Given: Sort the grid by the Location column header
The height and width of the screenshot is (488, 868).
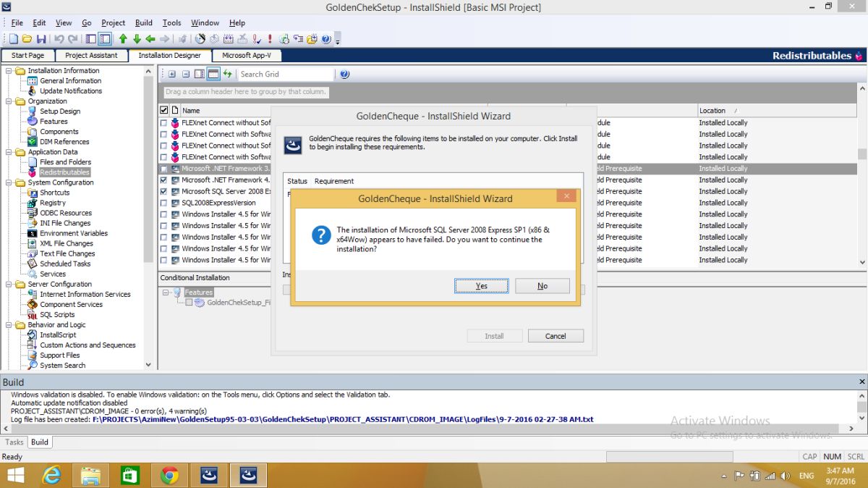Looking at the screenshot, I should pyautogui.click(x=778, y=110).
